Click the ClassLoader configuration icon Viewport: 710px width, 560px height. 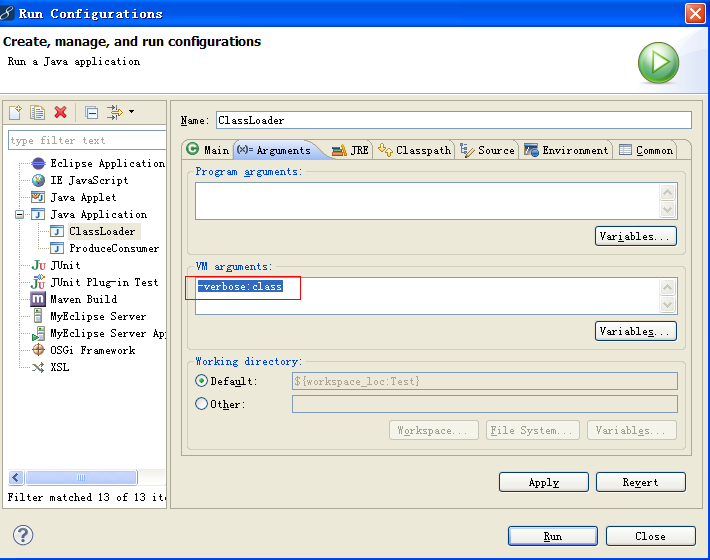[57, 231]
